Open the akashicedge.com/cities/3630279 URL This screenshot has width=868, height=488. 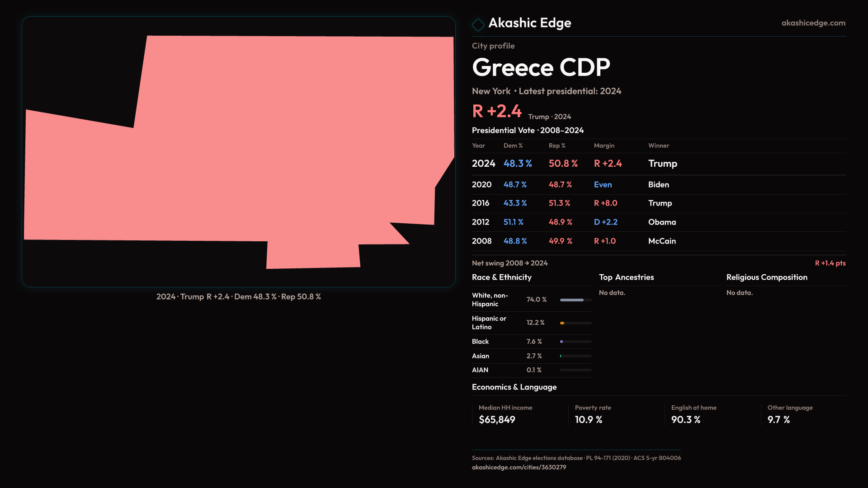coord(519,467)
